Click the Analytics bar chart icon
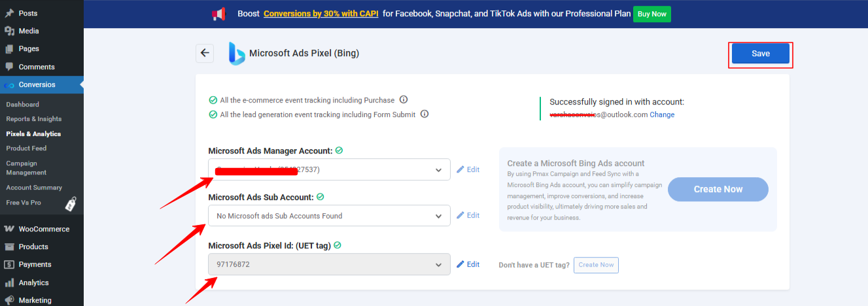Viewport: 868px width, 306px height. click(9, 282)
